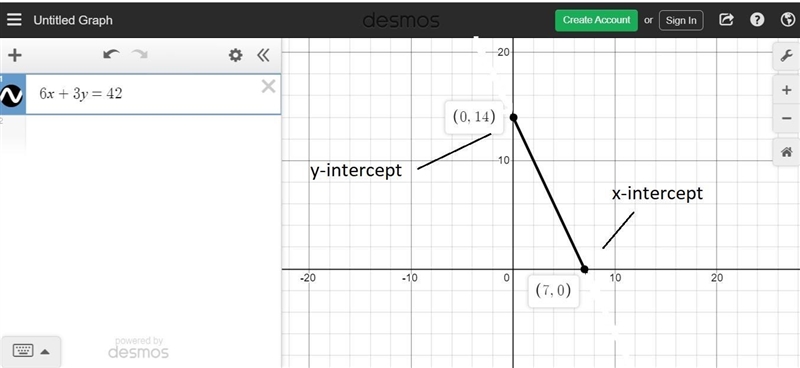
Task: Open the hamburger menu for graphs
Action: coord(14,20)
